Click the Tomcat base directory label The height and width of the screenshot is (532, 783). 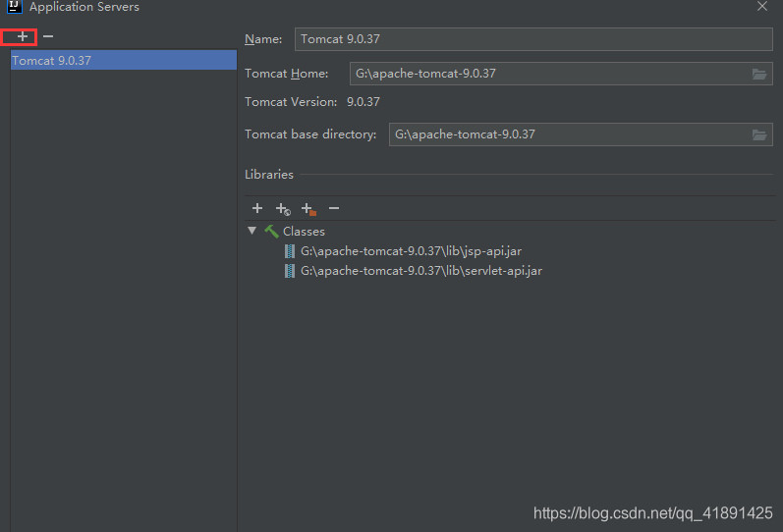coord(310,134)
